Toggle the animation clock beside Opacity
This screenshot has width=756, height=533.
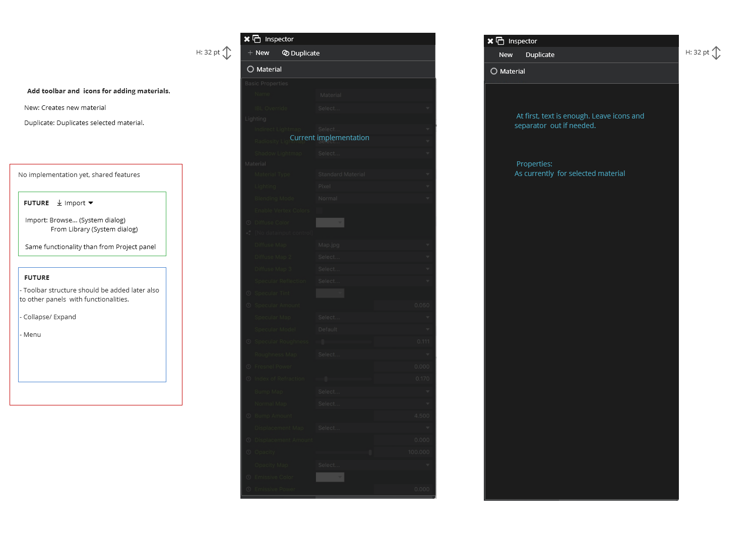[248, 452]
